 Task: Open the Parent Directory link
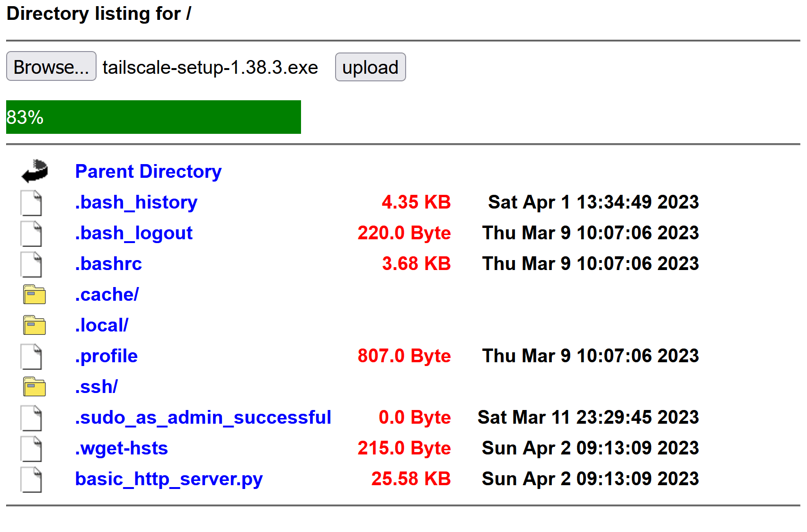[x=148, y=171]
